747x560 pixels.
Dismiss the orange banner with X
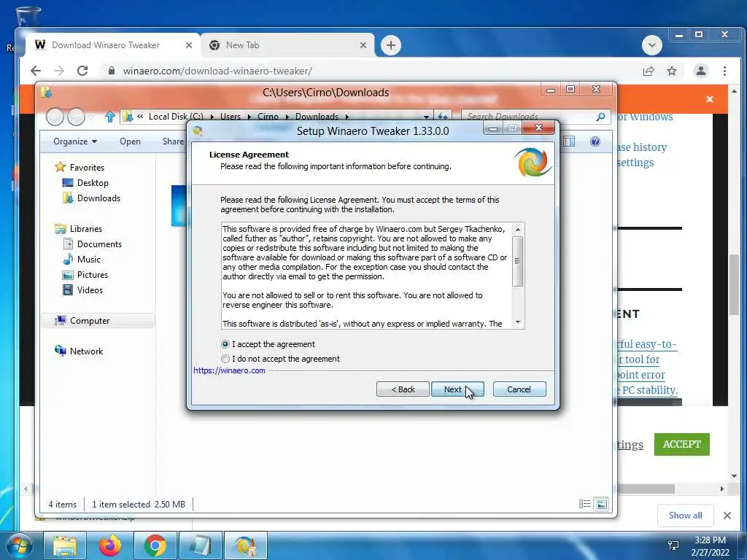click(710, 99)
